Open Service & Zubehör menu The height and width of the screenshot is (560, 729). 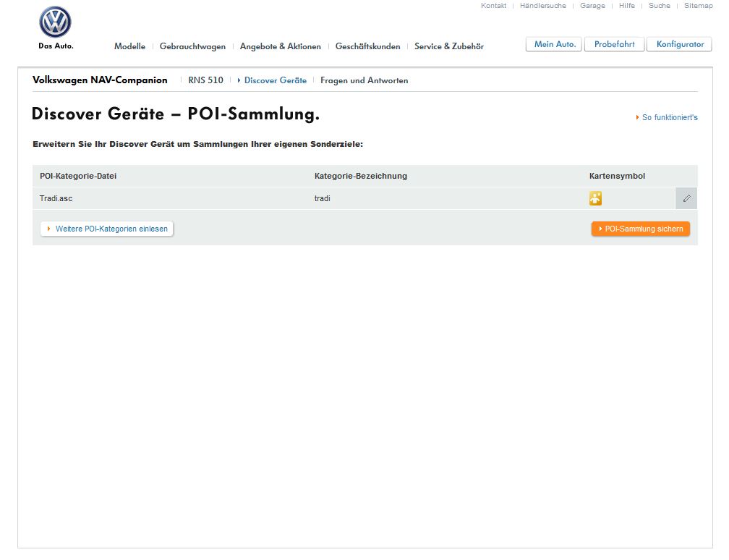pyautogui.click(x=449, y=46)
